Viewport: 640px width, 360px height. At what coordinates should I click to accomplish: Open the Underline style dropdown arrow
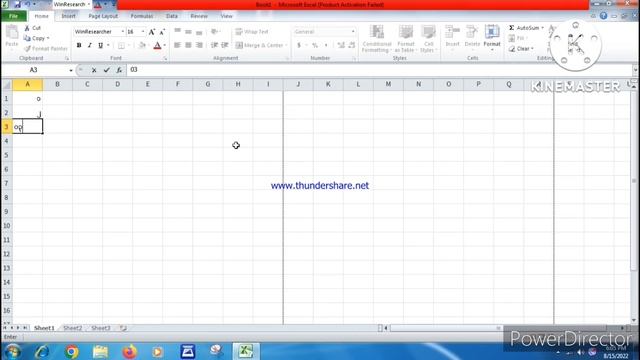tap(108, 45)
